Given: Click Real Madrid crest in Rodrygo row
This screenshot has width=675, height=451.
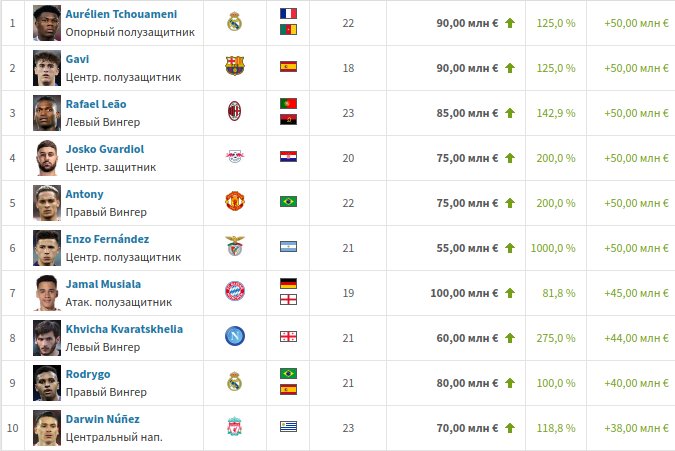Looking at the screenshot, I should pos(235,381).
